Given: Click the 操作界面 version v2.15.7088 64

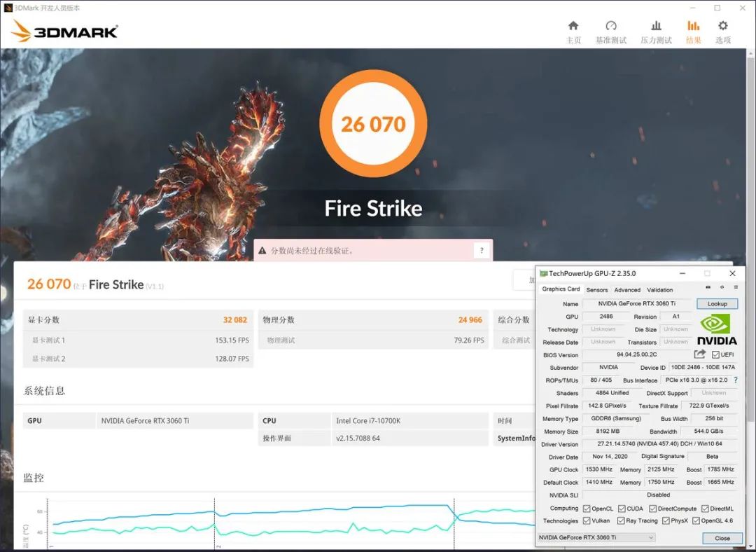Looking at the screenshot, I should coord(358,439).
